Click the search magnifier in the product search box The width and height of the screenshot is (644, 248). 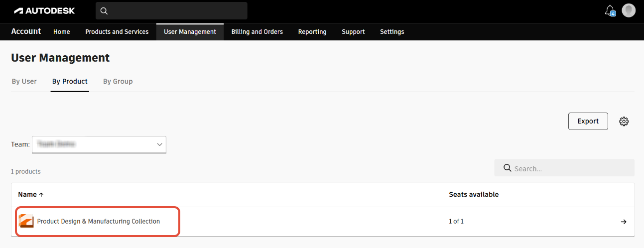[508, 168]
